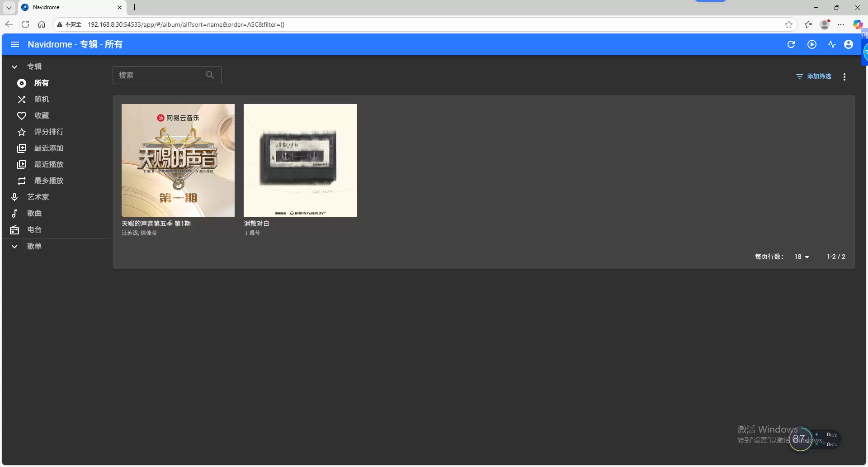Open the player icon in header
This screenshot has width=868, height=467.
(x=812, y=44)
